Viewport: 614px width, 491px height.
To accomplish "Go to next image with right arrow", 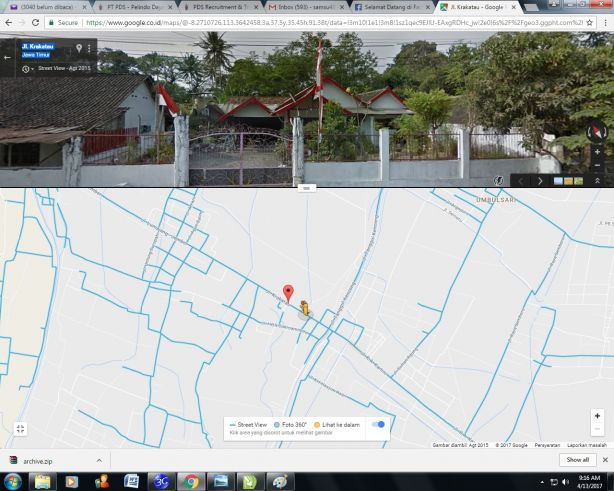I will [540, 181].
